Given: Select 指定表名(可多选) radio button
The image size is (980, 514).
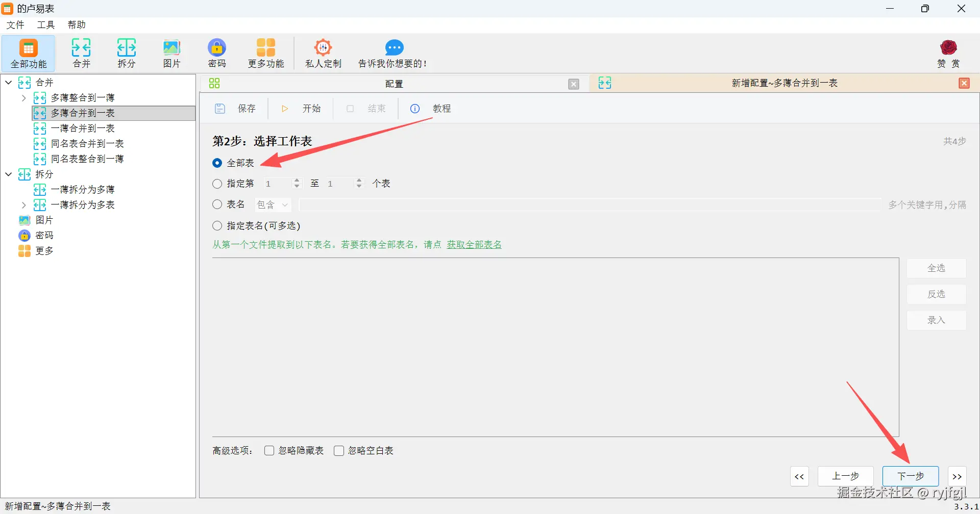Looking at the screenshot, I should 217,225.
